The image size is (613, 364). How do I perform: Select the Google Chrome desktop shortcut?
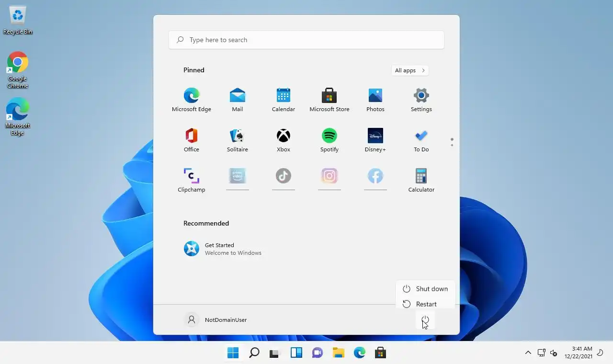tap(18, 70)
